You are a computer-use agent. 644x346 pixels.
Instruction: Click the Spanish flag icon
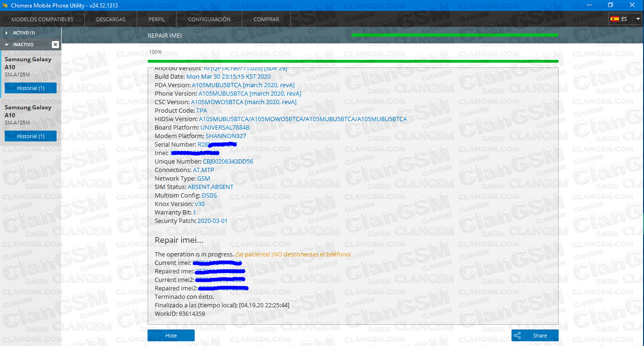615,19
